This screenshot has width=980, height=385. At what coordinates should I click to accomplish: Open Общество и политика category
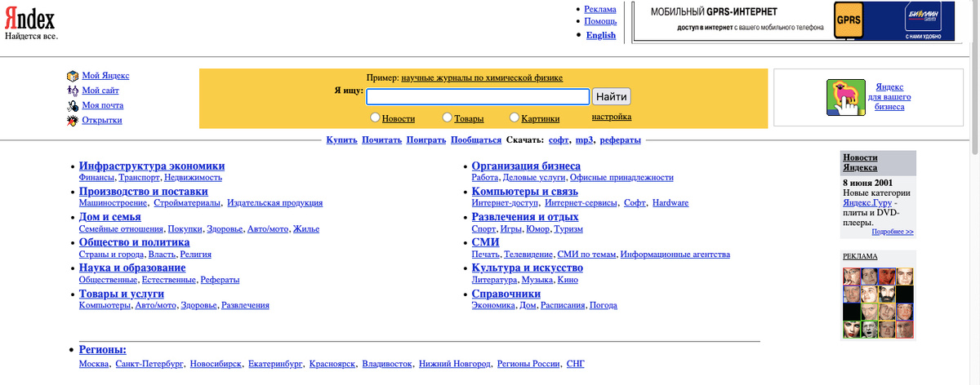click(x=135, y=241)
